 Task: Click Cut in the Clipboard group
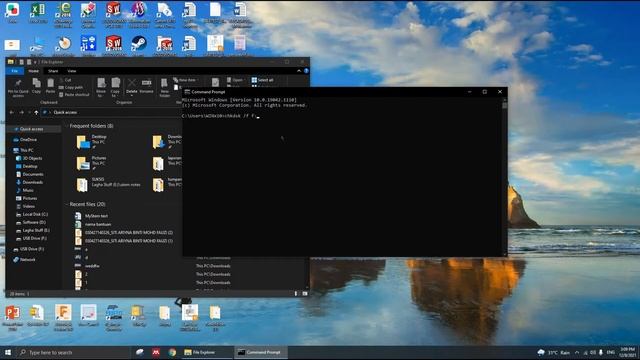65,80
